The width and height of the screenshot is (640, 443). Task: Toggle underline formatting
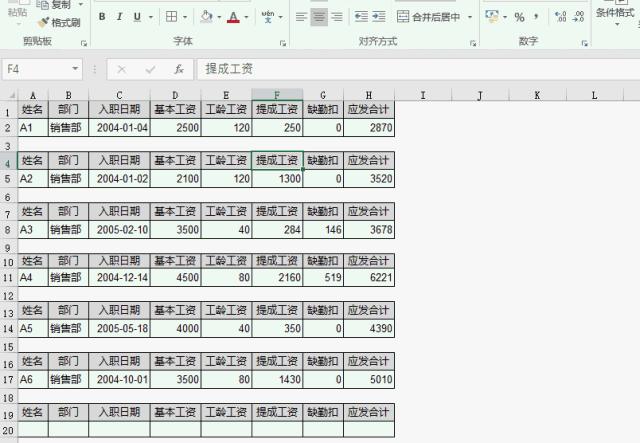tap(137, 17)
